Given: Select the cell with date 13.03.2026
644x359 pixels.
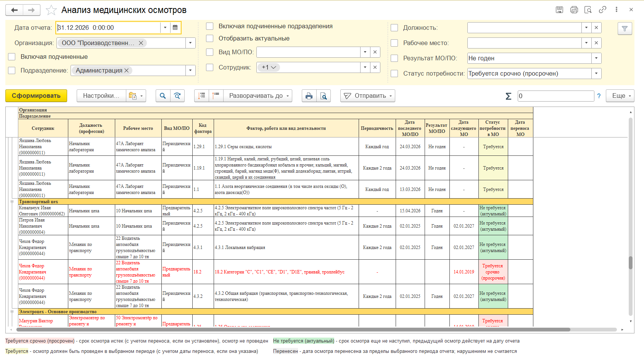Looking at the screenshot, I should [410, 189].
